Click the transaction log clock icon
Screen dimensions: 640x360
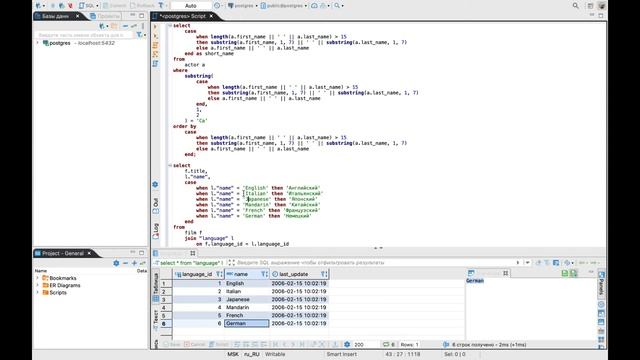[217, 6]
